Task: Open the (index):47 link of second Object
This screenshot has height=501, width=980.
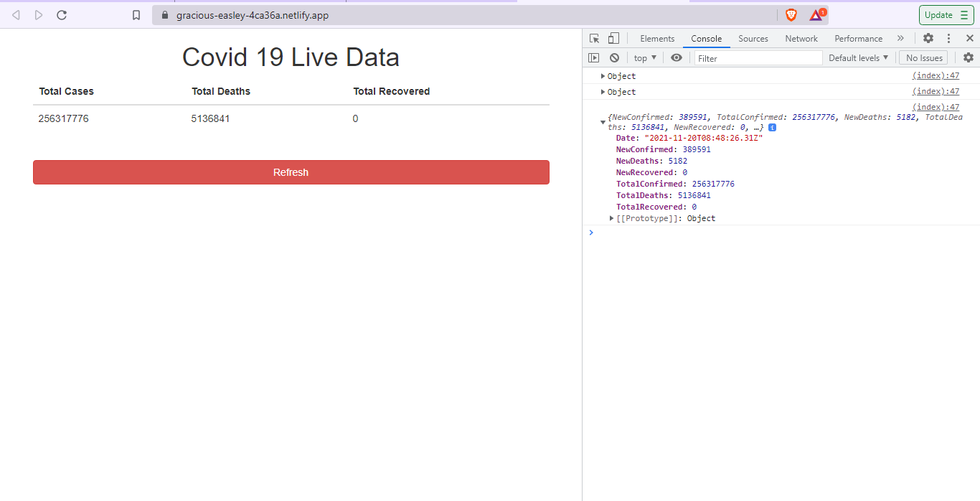Action: (x=936, y=91)
